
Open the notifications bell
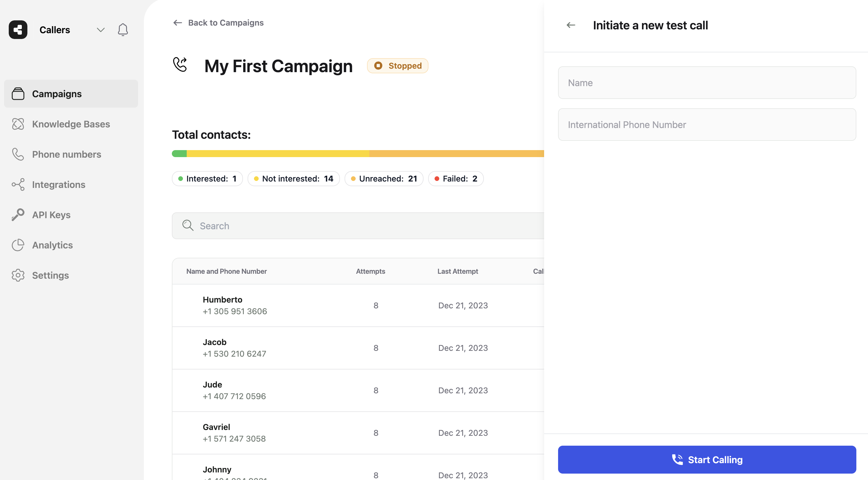tap(123, 30)
